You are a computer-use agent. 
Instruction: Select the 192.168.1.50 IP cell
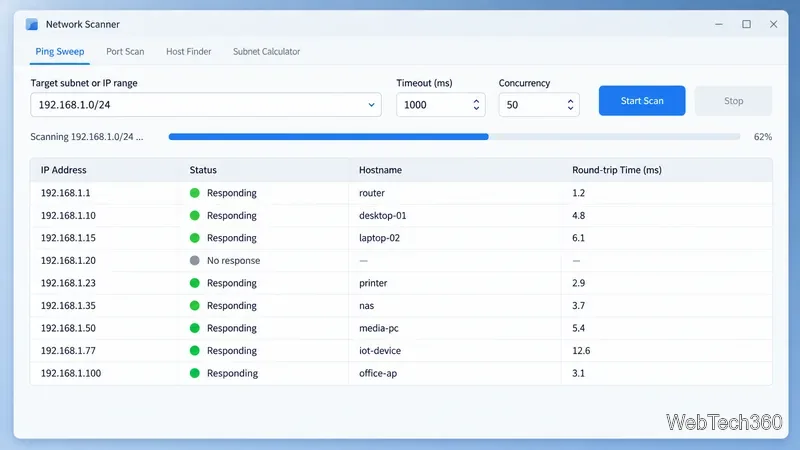pos(68,328)
